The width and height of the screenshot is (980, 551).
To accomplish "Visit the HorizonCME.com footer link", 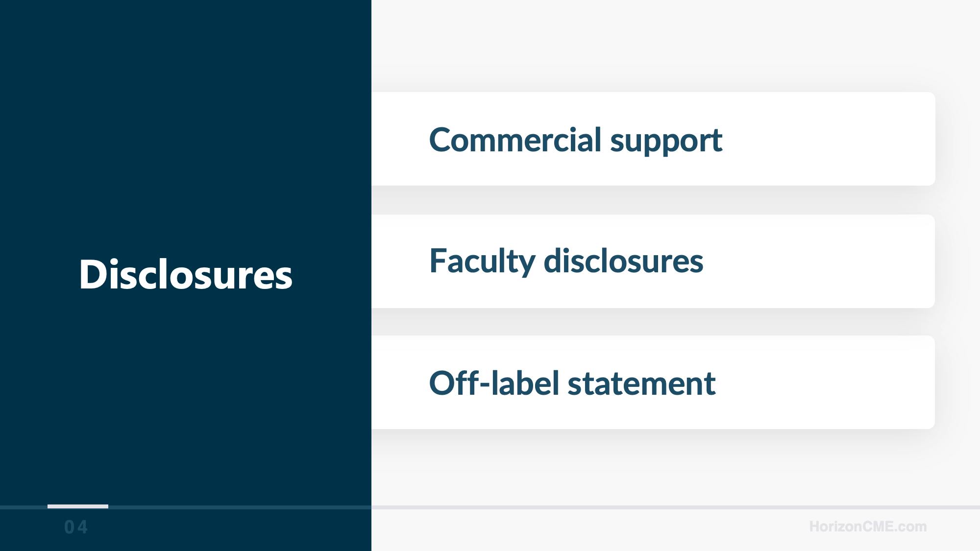I will [x=868, y=527].
